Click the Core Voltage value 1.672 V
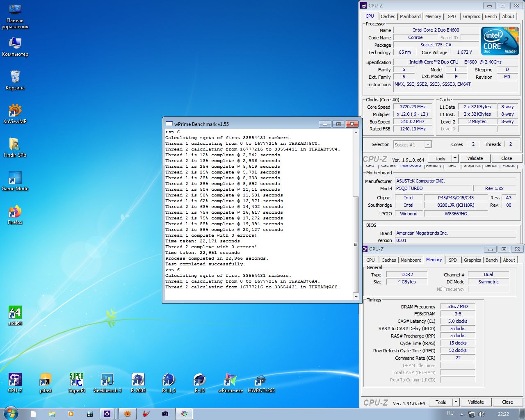 [x=464, y=52]
